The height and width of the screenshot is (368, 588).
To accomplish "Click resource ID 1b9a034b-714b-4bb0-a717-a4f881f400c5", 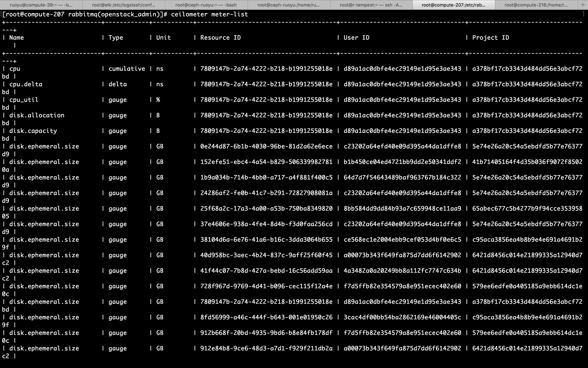I will tap(266, 178).
